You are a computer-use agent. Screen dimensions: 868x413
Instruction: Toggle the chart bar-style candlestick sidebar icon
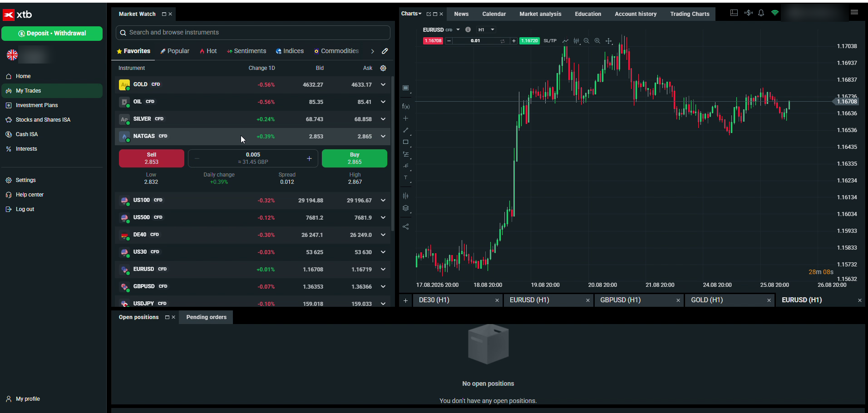point(406,196)
